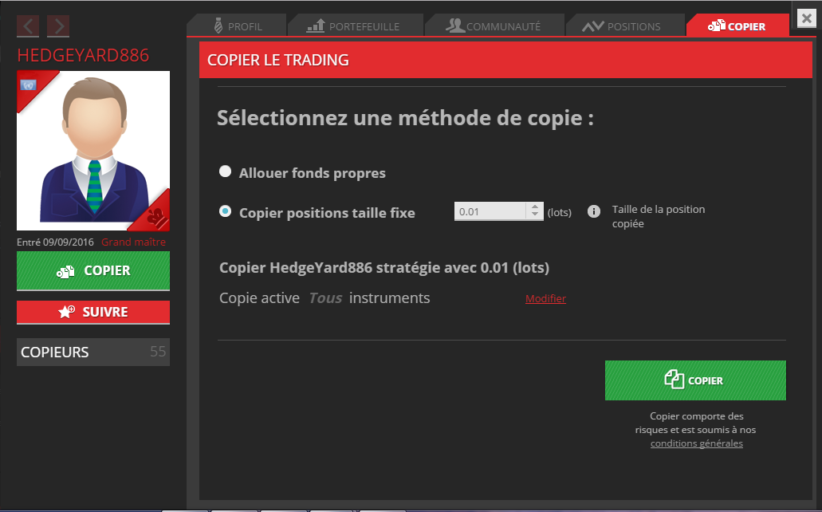This screenshot has height=512, width=822.
Task: Close the trader dialog with X
Action: (x=806, y=18)
